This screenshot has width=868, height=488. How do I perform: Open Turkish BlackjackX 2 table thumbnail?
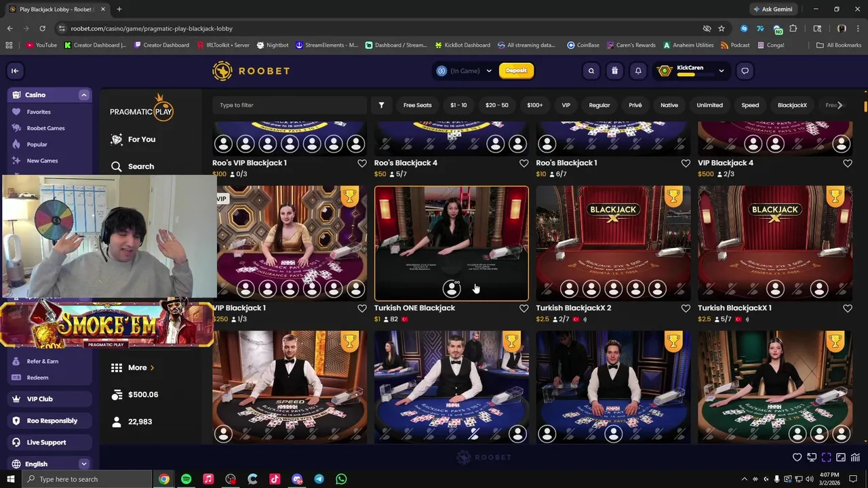pos(613,243)
